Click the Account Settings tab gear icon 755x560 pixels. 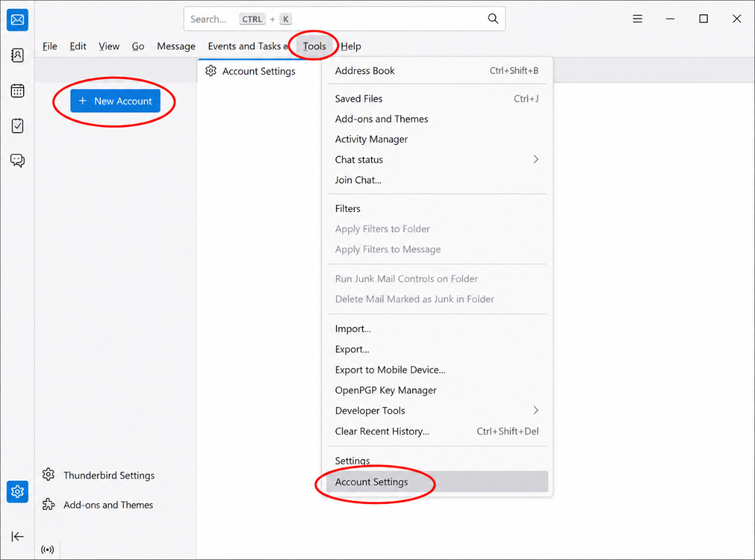211,71
